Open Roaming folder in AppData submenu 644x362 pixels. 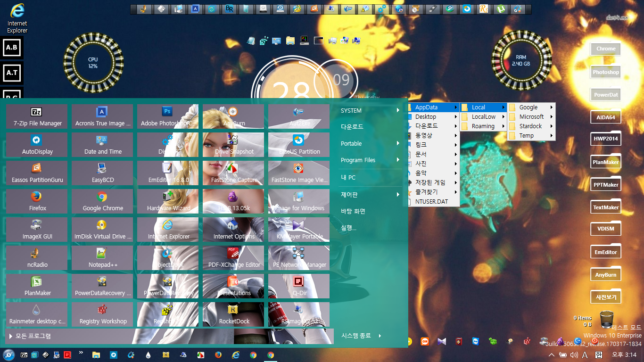coord(483,126)
